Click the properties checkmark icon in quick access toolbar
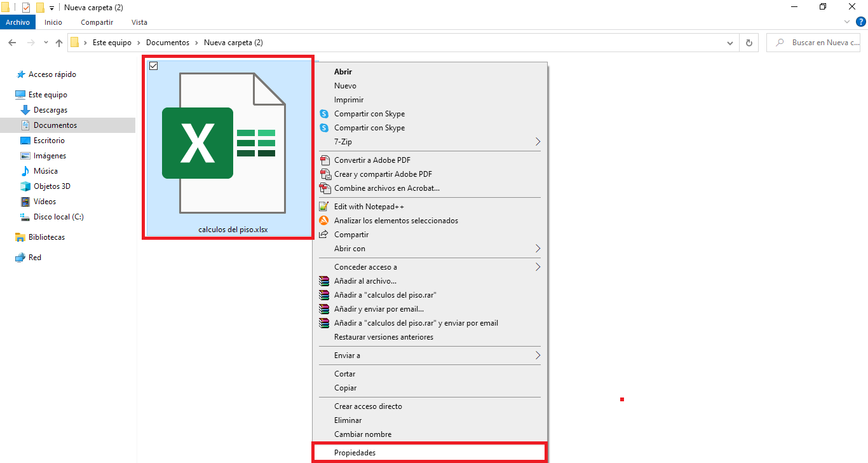The width and height of the screenshot is (868, 463). coord(26,8)
